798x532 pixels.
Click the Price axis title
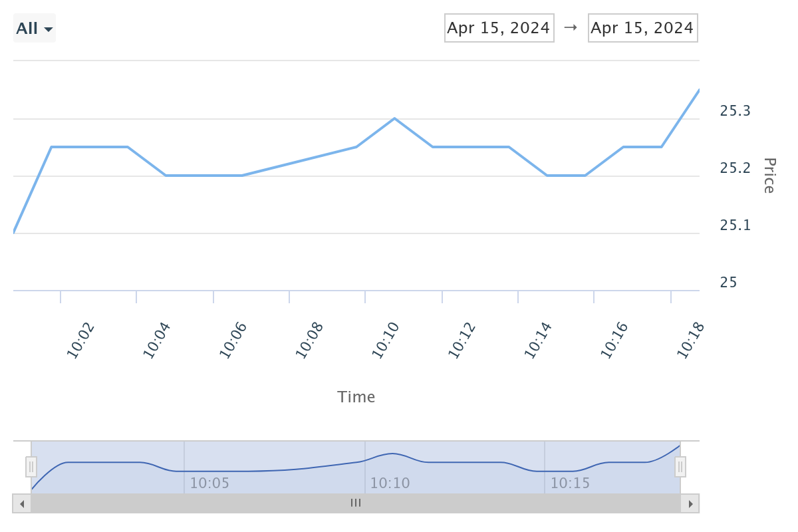coord(769,176)
